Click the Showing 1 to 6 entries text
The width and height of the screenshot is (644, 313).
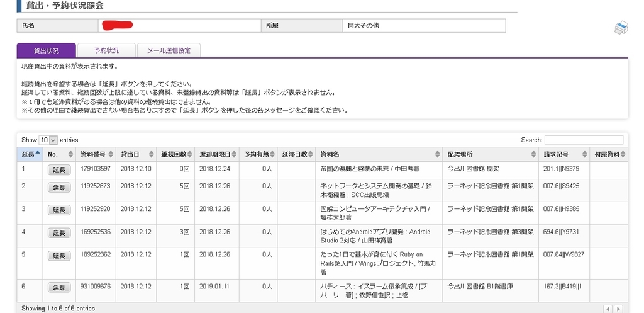58,309
